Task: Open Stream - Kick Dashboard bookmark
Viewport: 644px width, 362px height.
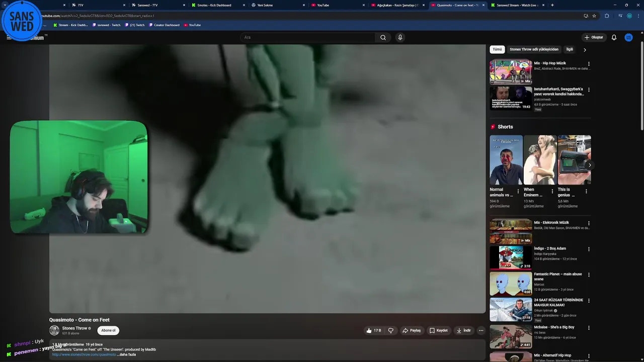Action: click(70, 25)
